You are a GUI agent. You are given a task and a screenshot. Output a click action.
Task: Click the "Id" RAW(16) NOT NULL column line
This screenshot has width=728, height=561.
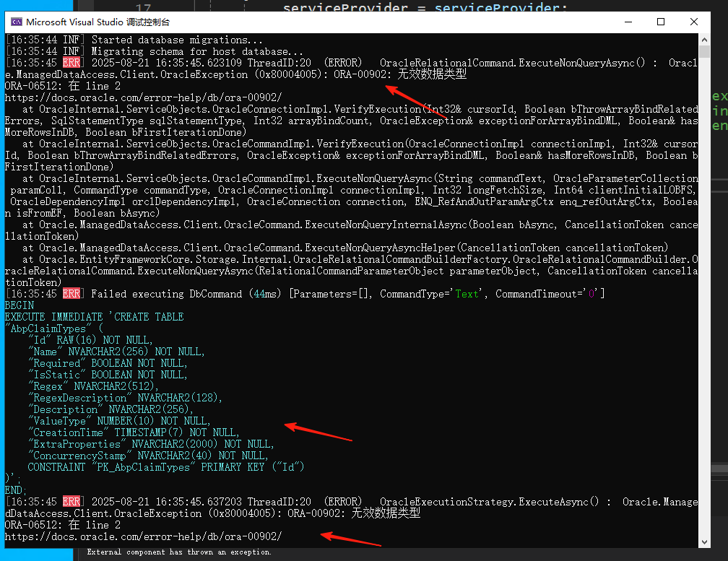[90, 340]
